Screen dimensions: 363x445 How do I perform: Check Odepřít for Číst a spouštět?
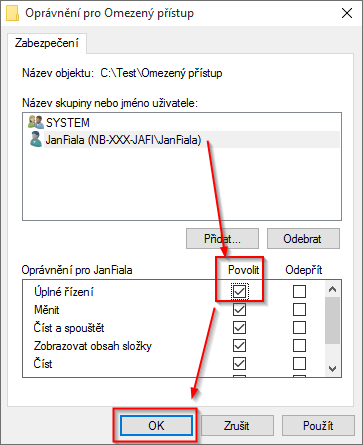tap(299, 327)
